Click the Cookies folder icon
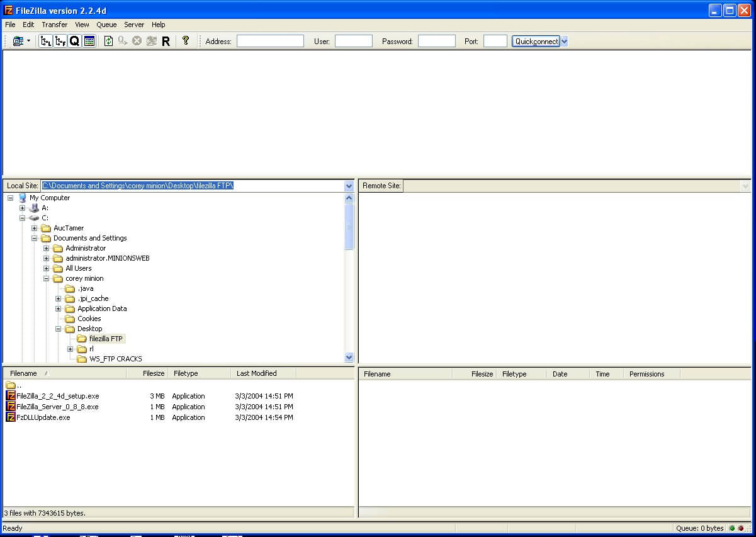The width and height of the screenshot is (756, 537). click(x=71, y=319)
